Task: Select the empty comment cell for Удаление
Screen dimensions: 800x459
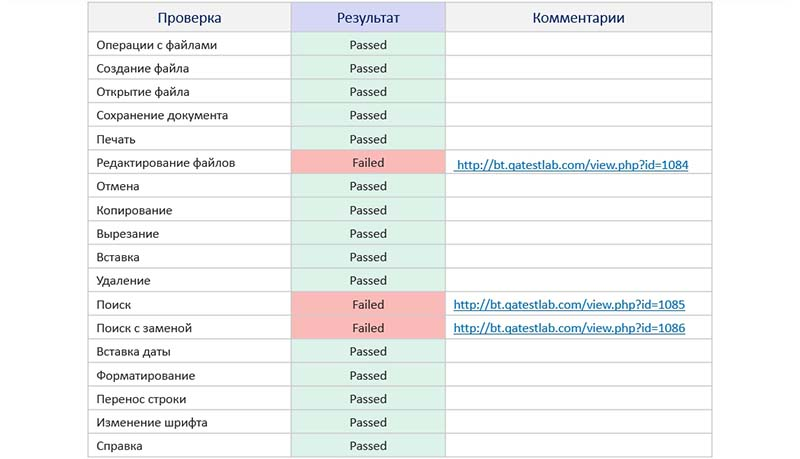Action: coord(579,280)
